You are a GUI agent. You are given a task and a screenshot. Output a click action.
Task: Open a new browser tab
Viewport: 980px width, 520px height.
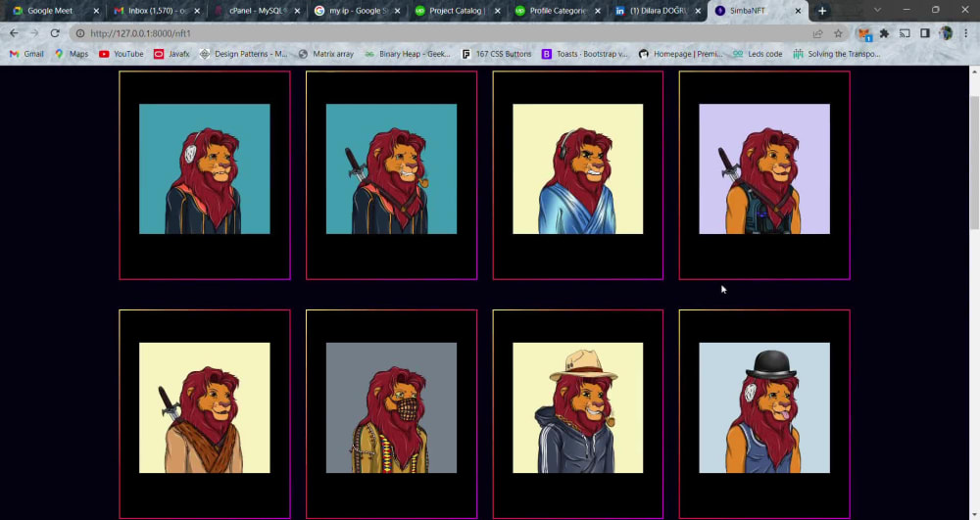(x=822, y=11)
